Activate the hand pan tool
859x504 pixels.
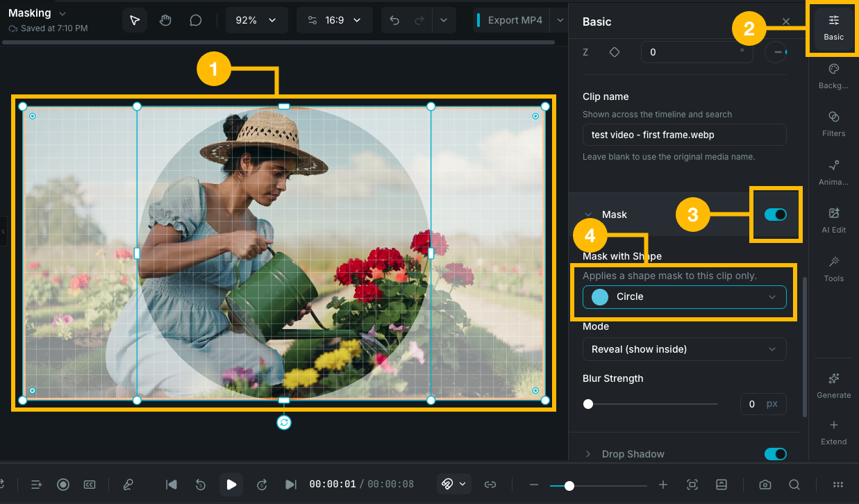165,20
